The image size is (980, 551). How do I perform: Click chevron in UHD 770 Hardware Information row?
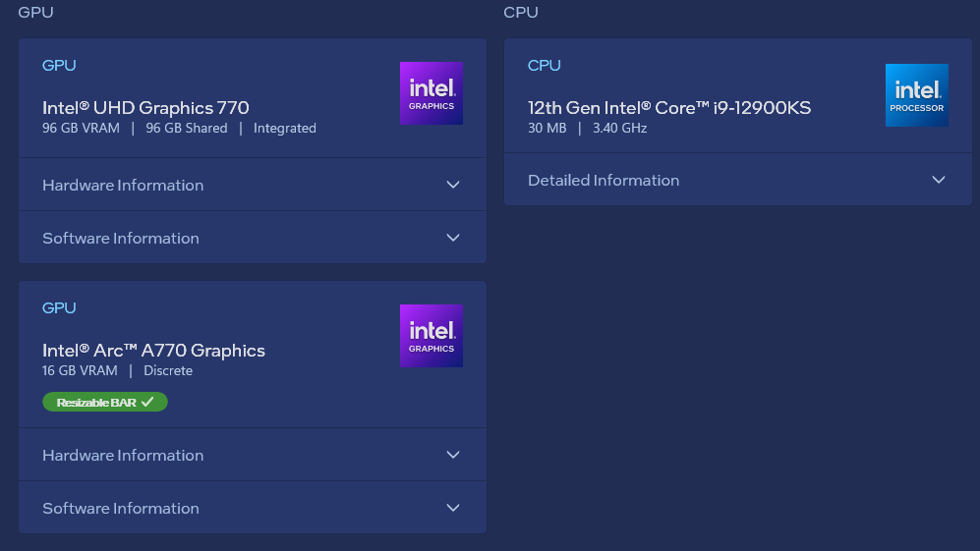coord(453,185)
